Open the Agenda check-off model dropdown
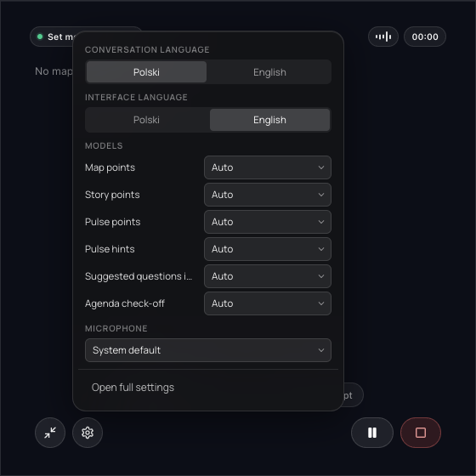 (x=268, y=303)
